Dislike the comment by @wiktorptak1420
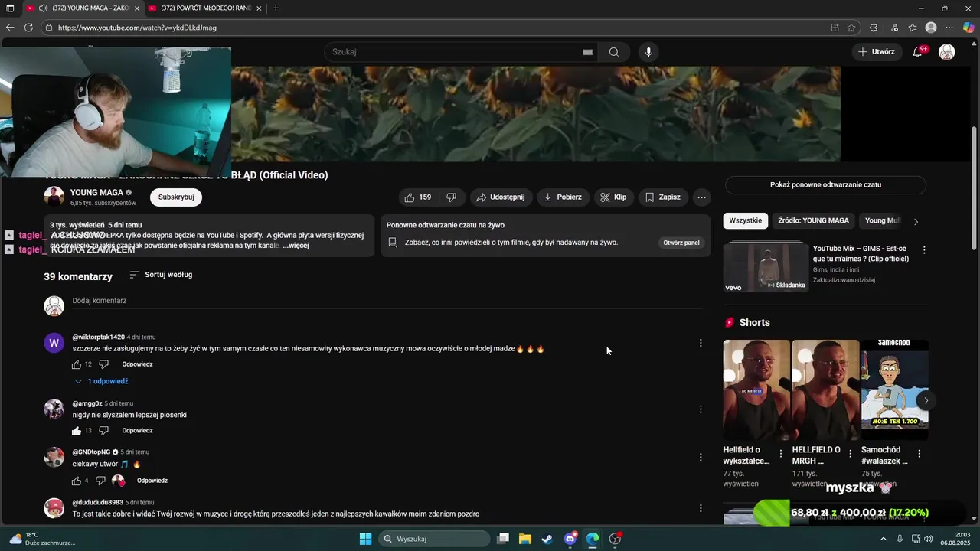 coord(103,364)
